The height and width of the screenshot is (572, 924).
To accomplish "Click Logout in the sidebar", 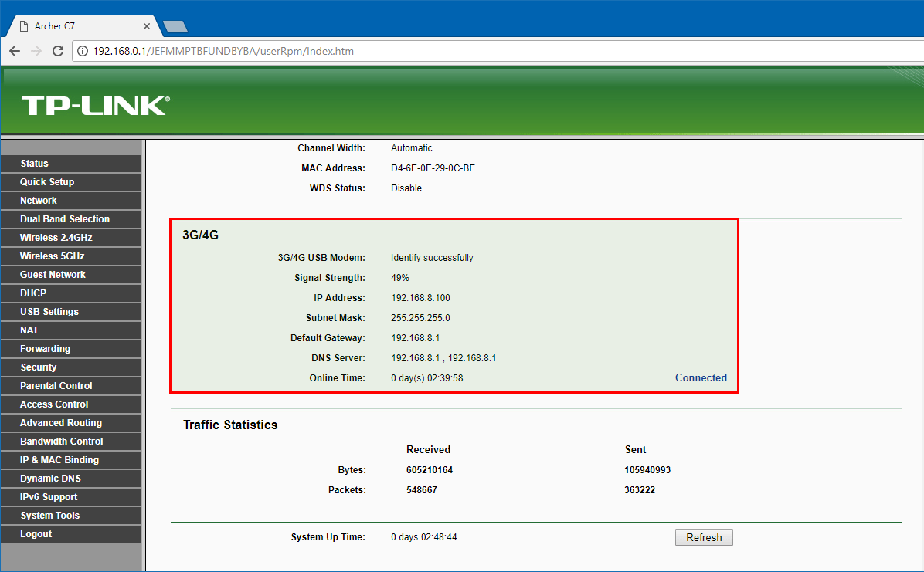I will click(71, 534).
